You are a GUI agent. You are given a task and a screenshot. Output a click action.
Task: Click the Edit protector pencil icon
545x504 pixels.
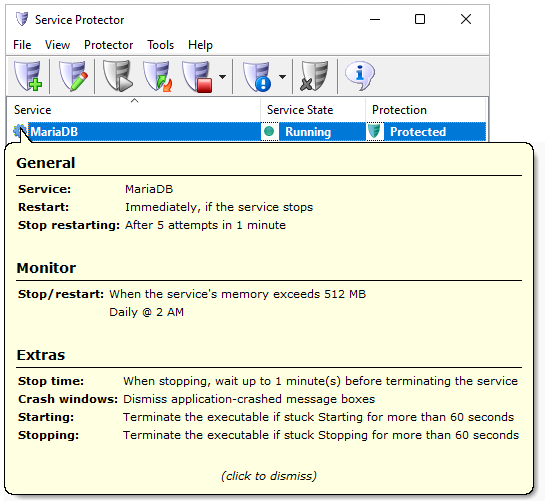click(73, 76)
